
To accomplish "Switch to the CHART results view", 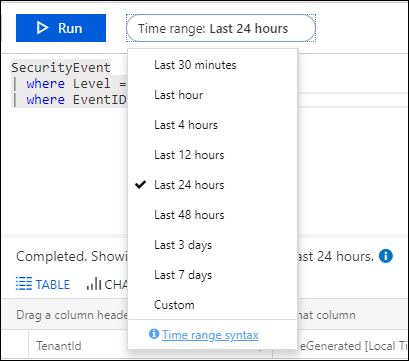I will (x=107, y=285).
